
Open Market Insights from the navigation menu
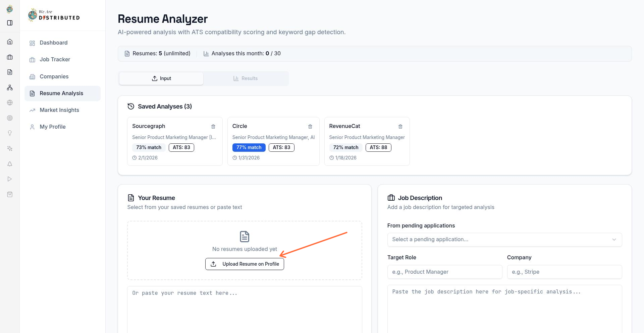(59, 110)
